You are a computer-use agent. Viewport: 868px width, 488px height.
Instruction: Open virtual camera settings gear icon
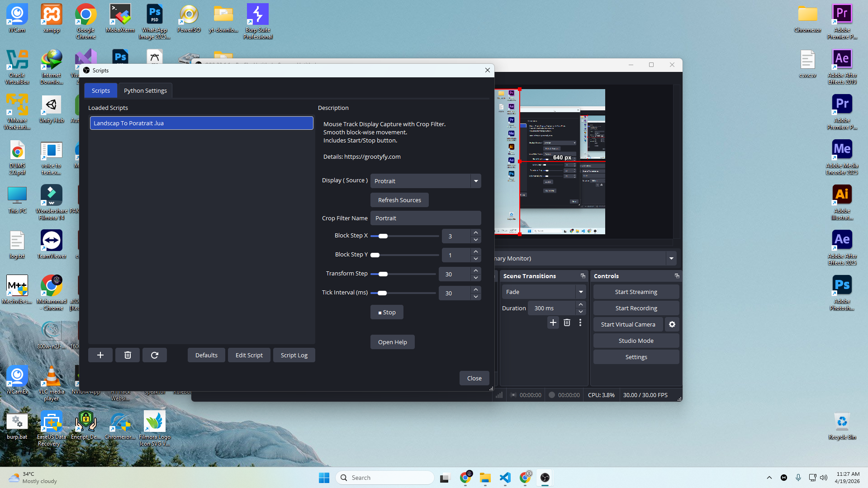[x=672, y=324]
